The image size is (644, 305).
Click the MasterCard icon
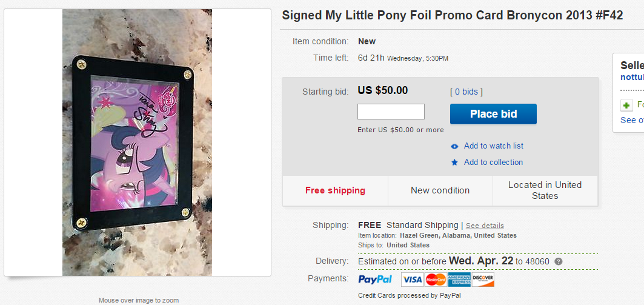[436, 280]
